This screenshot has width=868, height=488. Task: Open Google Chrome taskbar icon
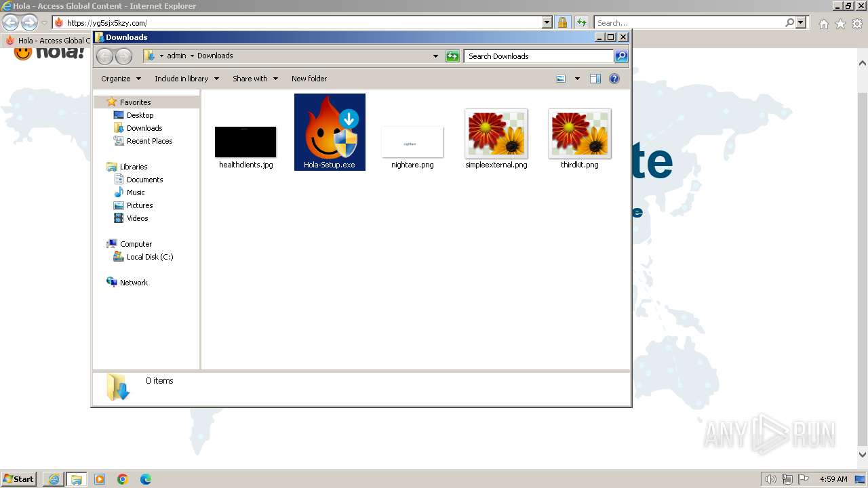[123, 479]
